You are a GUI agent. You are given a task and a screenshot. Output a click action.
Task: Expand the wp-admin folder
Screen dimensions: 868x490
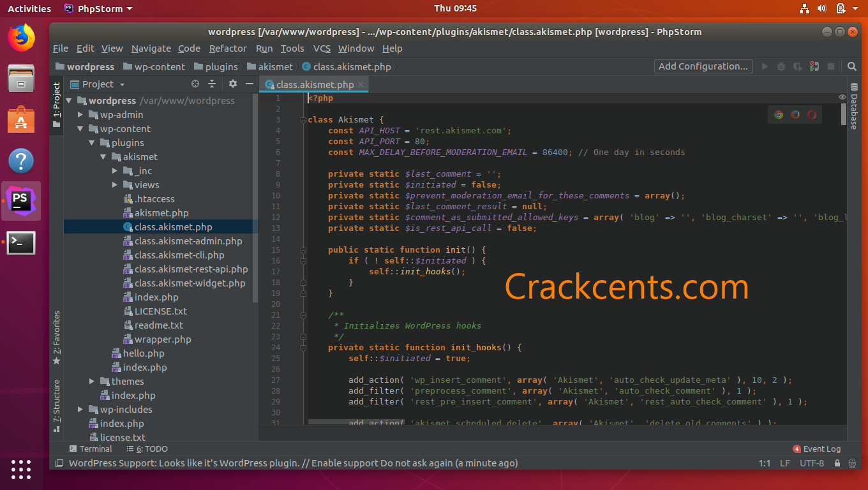point(81,115)
